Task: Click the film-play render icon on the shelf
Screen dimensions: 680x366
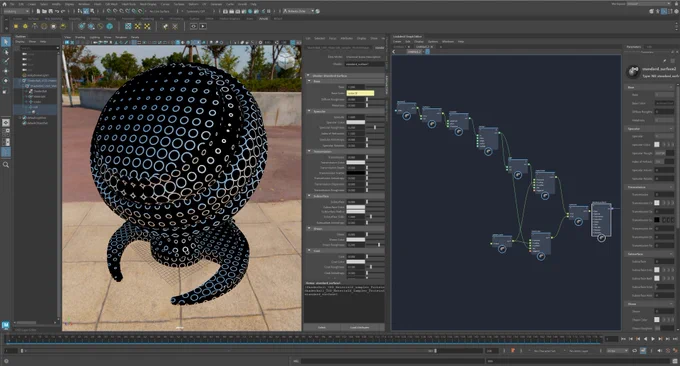Action: pyautogui.click(x=203, y=26)
